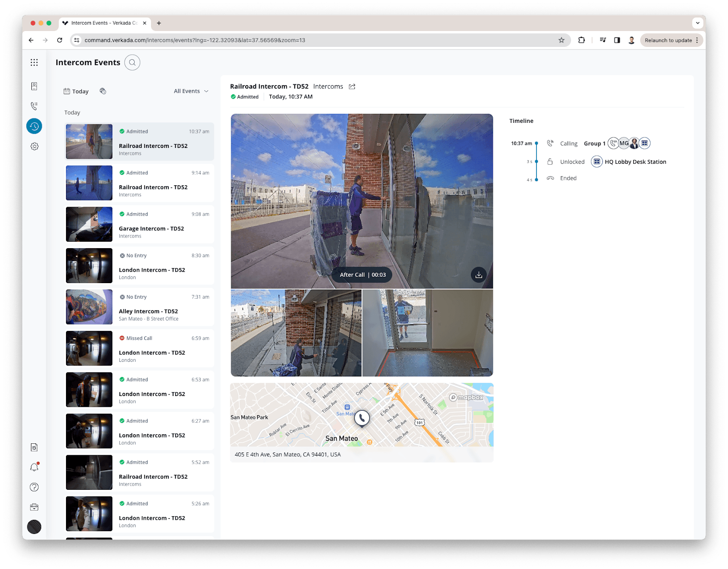Click the phone location pin on map

point(362,417)
